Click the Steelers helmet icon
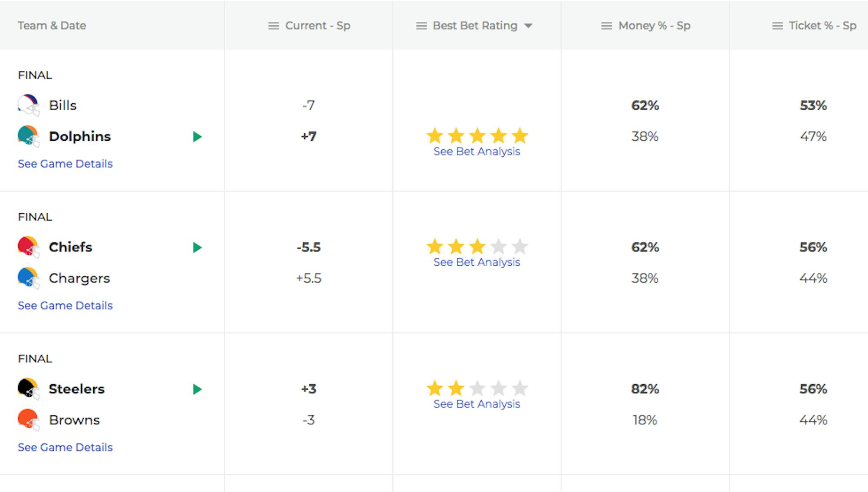Screen dimensions: 868x492 click(29, 389)
